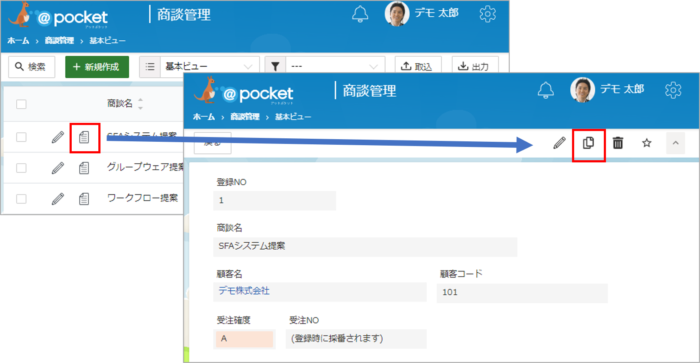Open notifications bell in the front window

point(546,90)
